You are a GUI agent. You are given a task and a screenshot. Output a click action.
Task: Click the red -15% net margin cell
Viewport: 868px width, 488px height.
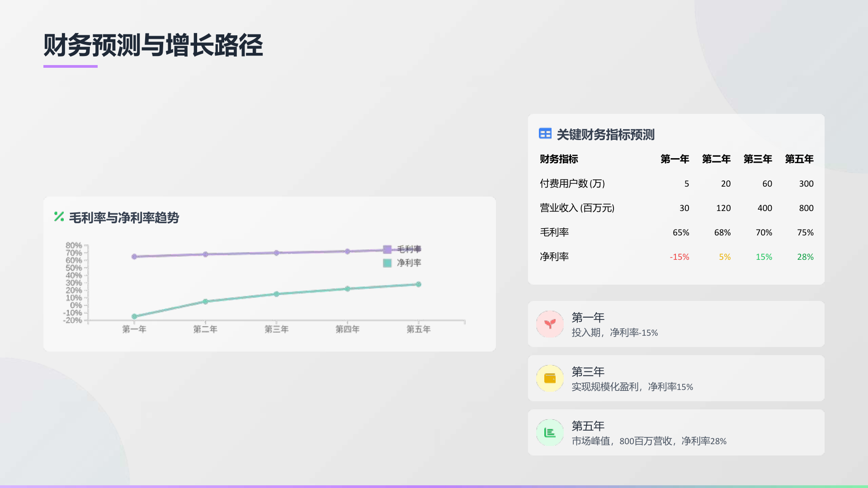[x=679, y=257]
